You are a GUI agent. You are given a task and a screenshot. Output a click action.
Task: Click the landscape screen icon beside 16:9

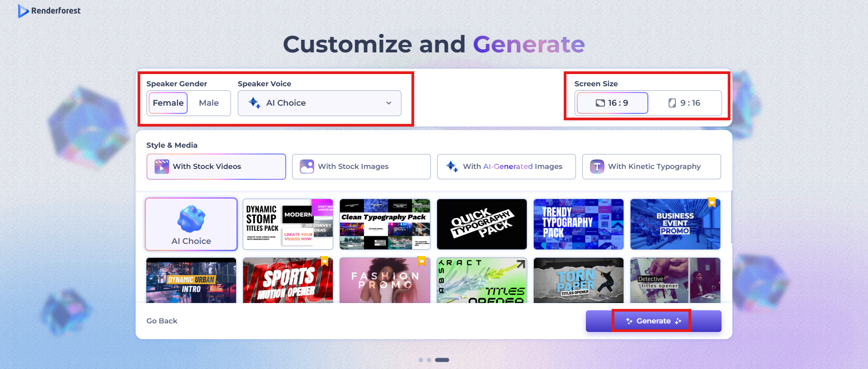pyautogui.click(x=600, y=103)
